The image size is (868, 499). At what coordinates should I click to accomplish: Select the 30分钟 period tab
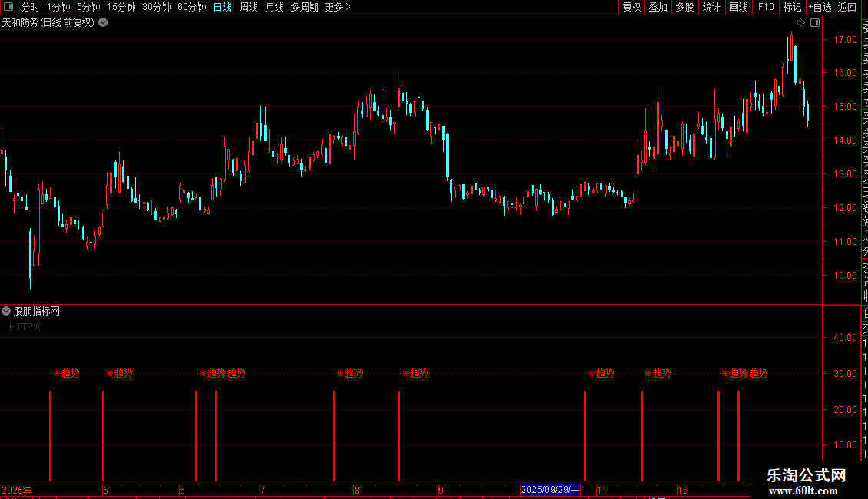pos(156,7)
